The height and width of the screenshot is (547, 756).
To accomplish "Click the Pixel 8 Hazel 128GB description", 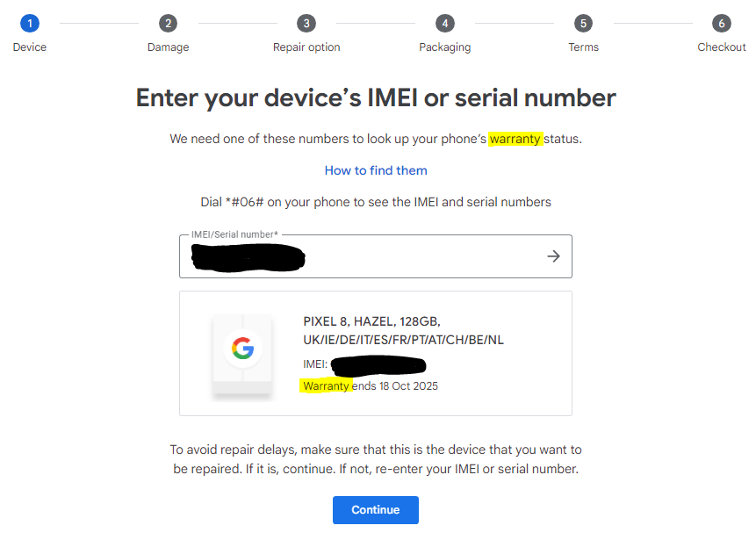I will [403, 330].
